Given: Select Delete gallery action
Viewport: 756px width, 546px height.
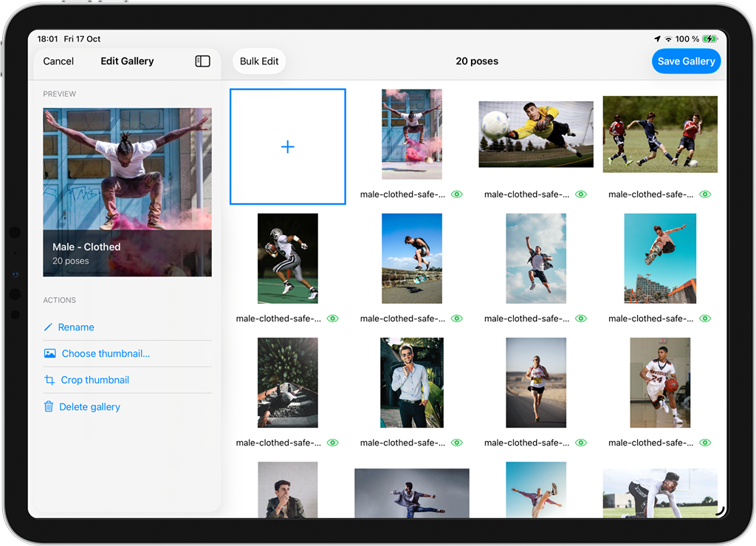Looking at the screenshot, I should pos(89,407).
